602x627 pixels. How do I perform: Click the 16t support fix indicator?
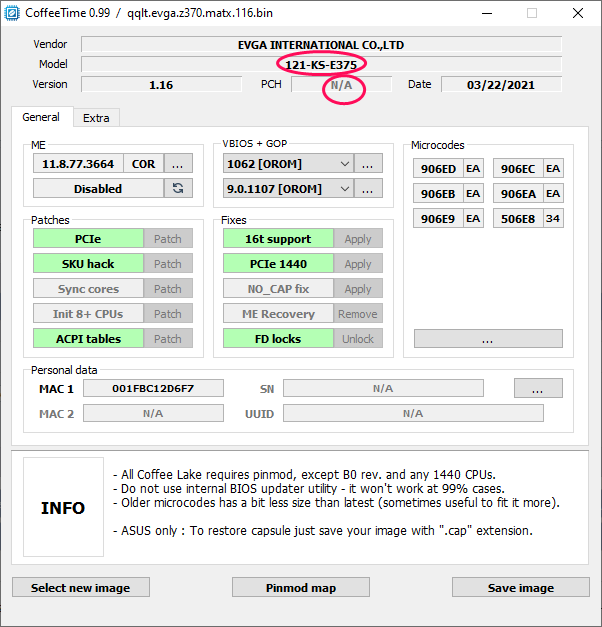point(278,239)
